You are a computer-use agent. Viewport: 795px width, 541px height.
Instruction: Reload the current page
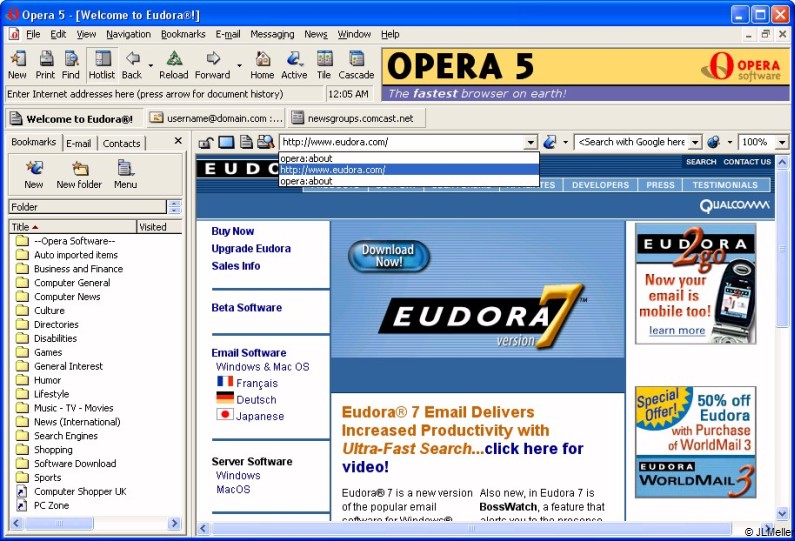click(173, 65)
